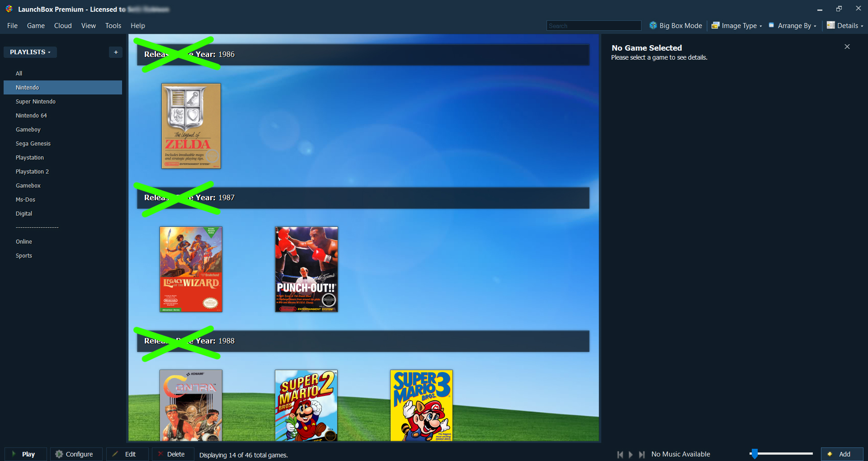Click the Configure button

[76, 454]
